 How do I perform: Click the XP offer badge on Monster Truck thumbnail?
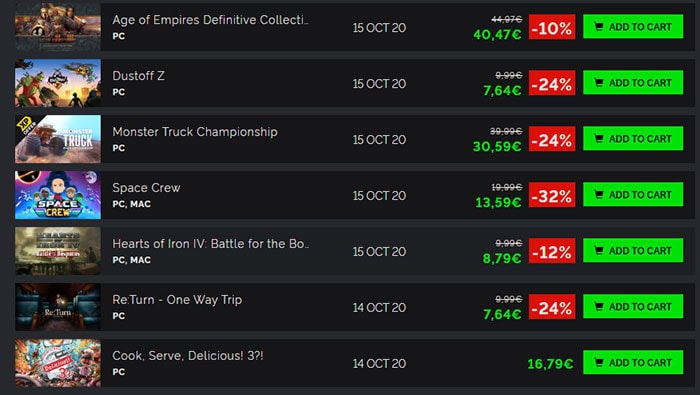(26, 126)
